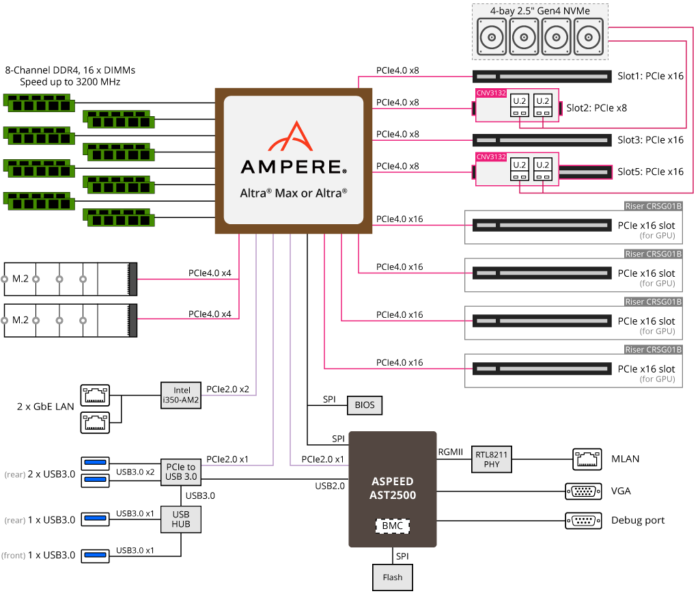The width and height of the screenshot is (700, 598).
Task: Click the BIOS chip box
Action: point(365,405)
